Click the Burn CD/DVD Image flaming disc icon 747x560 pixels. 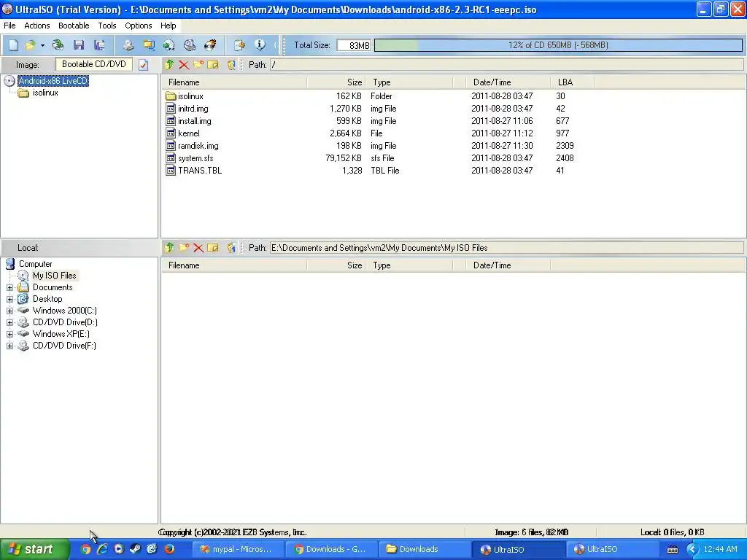(x=210, y=45)
